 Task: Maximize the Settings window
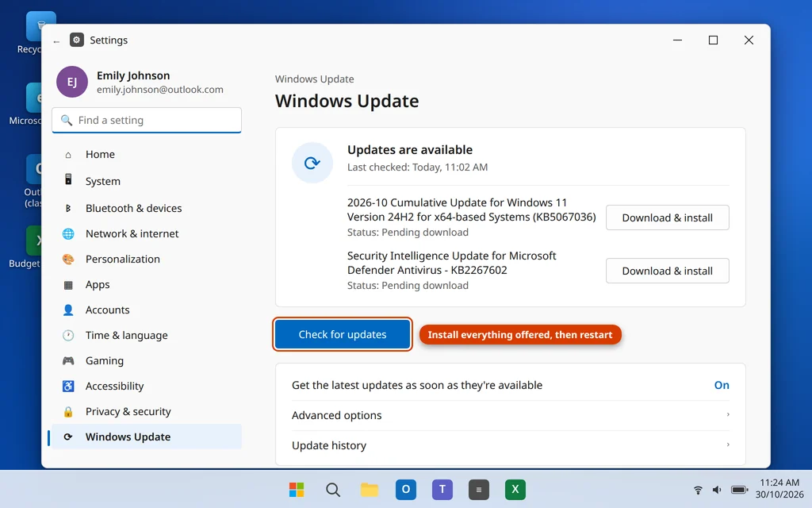click(x=713, y=40)
